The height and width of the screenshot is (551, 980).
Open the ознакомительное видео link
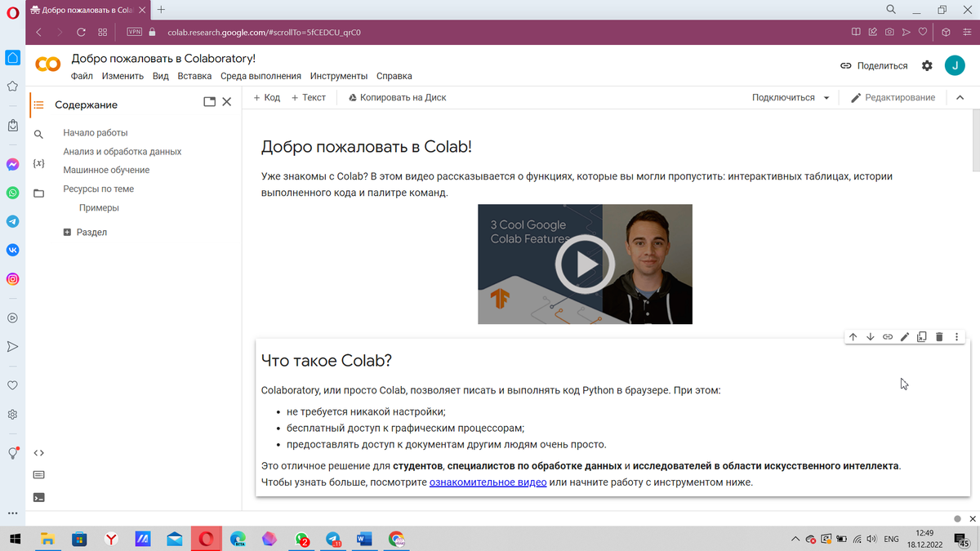pos(488,482)
